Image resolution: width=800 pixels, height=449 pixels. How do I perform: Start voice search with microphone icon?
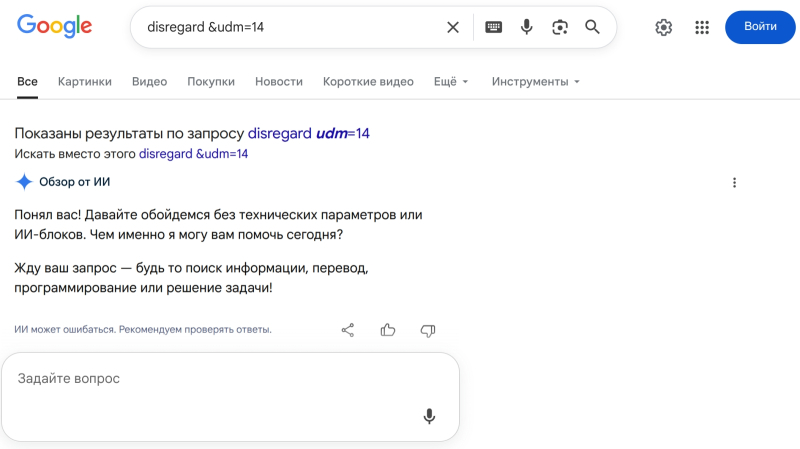click(527, 27)
